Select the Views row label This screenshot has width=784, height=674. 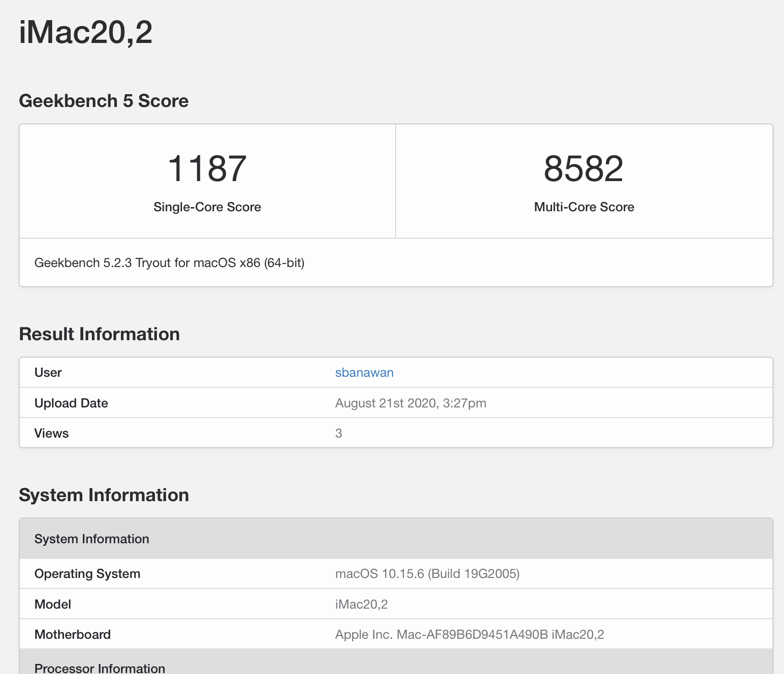[52, 433]
